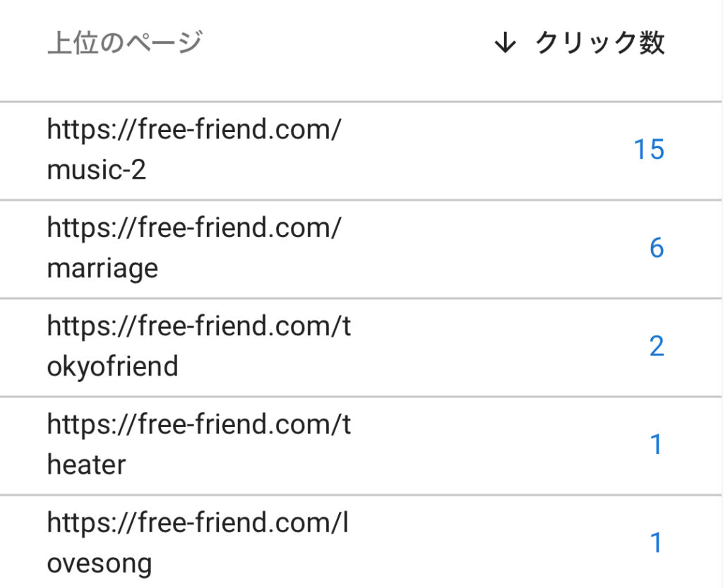The height and width of the screenshot is (588, 723).
Task: Click the down arrow sort icon
Action: pyautogui.click(x=505, y=43)
